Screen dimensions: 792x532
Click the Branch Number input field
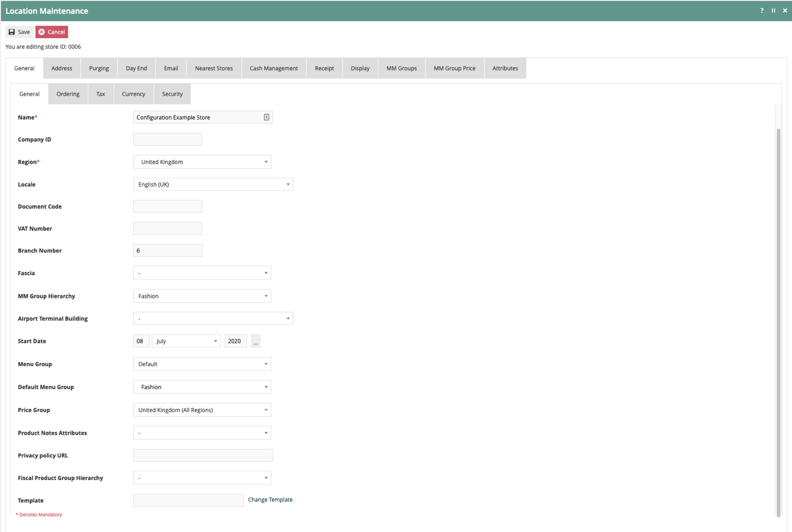168,251
